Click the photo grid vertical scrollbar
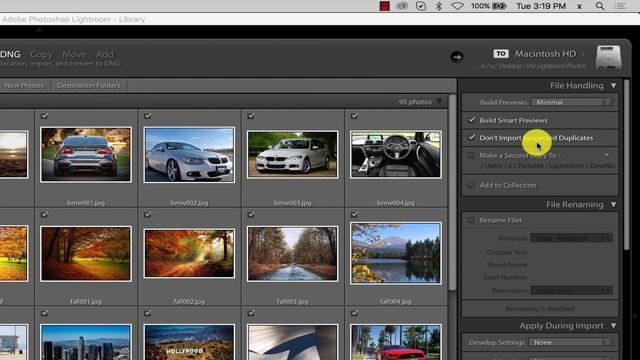Screen dimensions: 640x360 pos(452,193)
